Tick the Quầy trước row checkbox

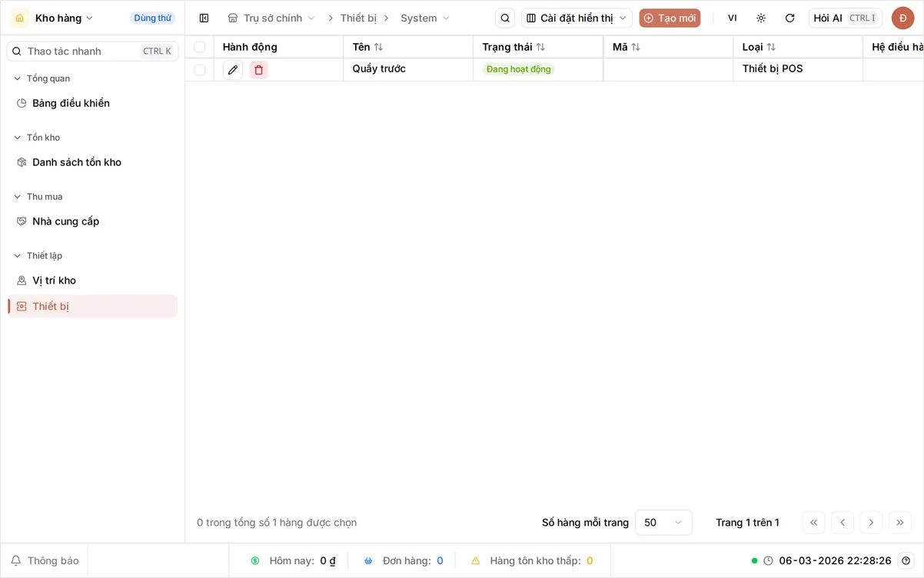coord(200,70)
